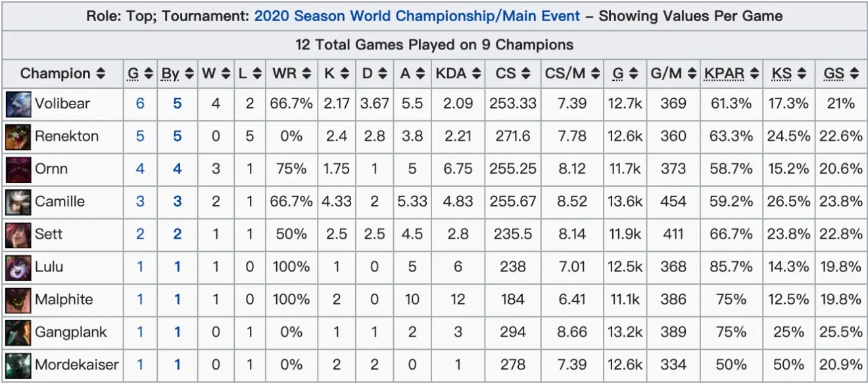Click the Camille champion icon
This screenshot has width=868, height=384.
pyautogui.click(x=18, y=202)
